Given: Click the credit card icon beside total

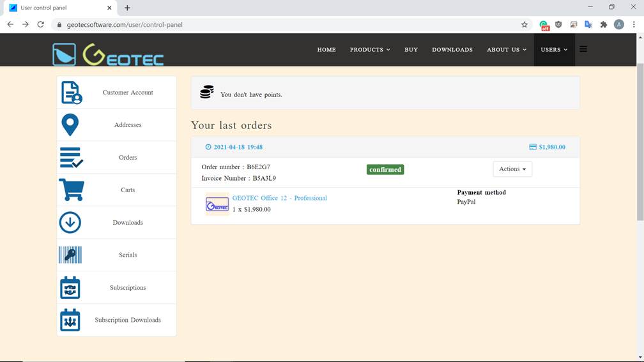Looking at the screenshot, I should (x=533, y=147).
